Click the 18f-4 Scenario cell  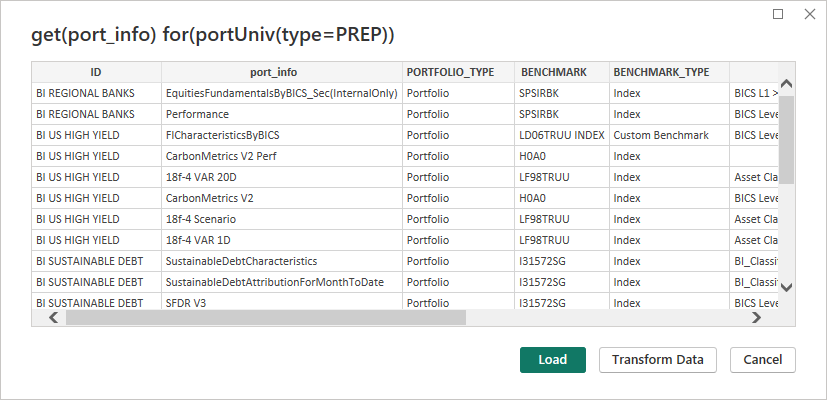point(282,219)
